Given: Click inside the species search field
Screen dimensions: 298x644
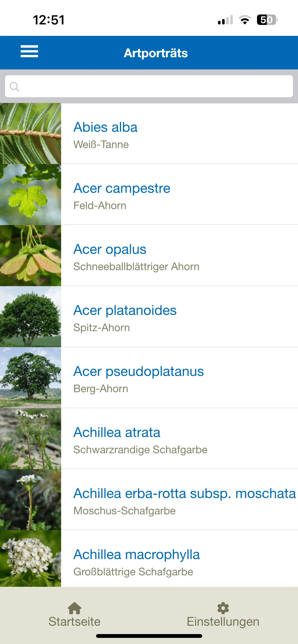Looking at the screenshot, I should coord(153,86).
